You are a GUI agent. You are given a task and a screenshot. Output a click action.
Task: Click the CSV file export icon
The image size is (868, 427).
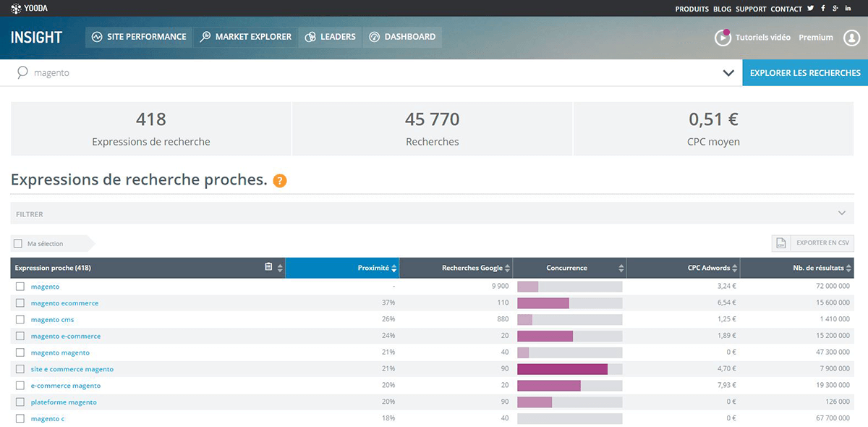coord(780,244)
